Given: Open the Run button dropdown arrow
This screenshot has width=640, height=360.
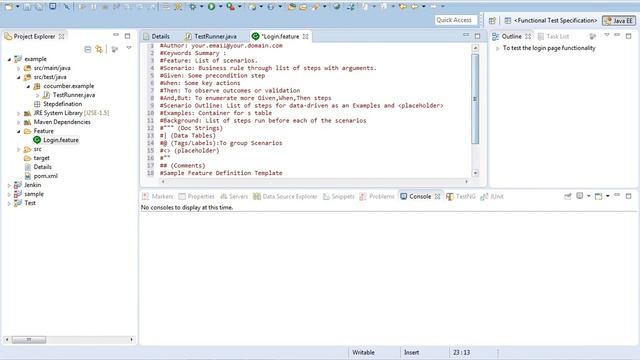Looking at the screenshot, I should click(220, 7).
